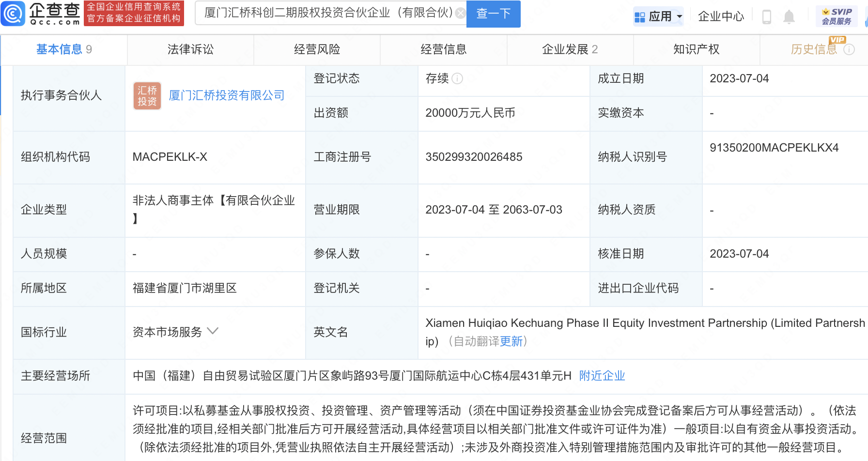Click the 全国企业信用查询系统 red banner

[134, 13]
